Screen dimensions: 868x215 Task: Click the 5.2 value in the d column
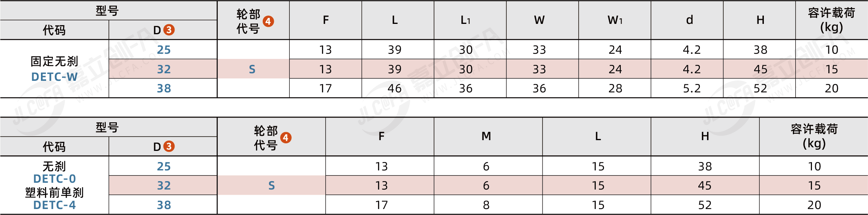tap(692, 88)
